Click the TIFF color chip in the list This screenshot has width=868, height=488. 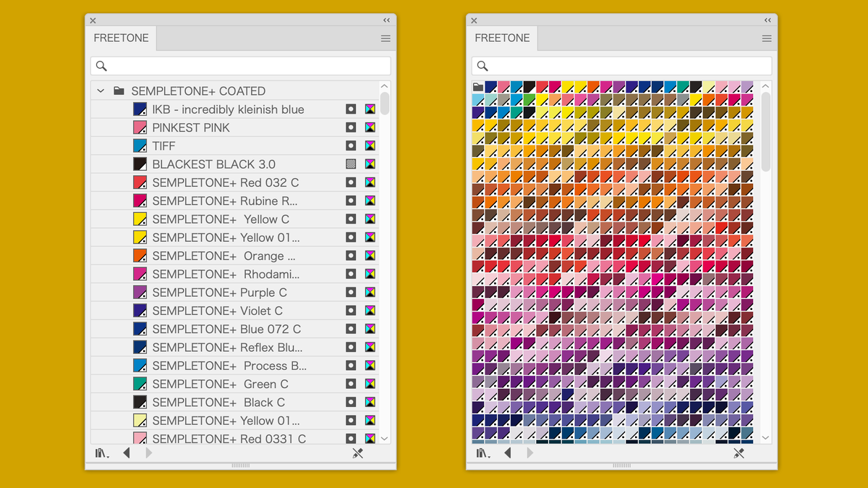(x=140, y=146)
